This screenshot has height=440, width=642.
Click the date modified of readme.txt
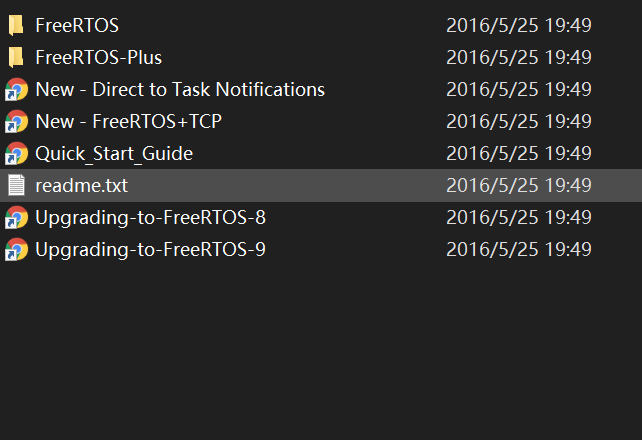tap(518, 185)
